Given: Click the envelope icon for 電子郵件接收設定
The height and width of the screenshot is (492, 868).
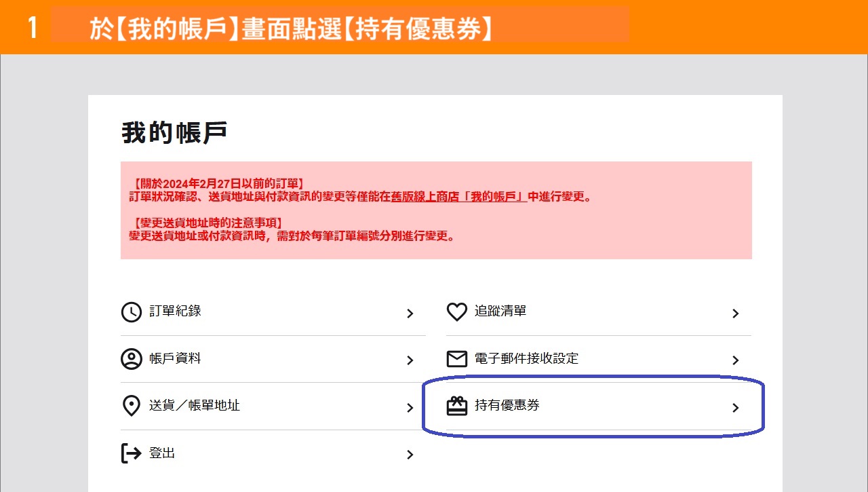Looking at the screenshot, I should coord(457,359).
